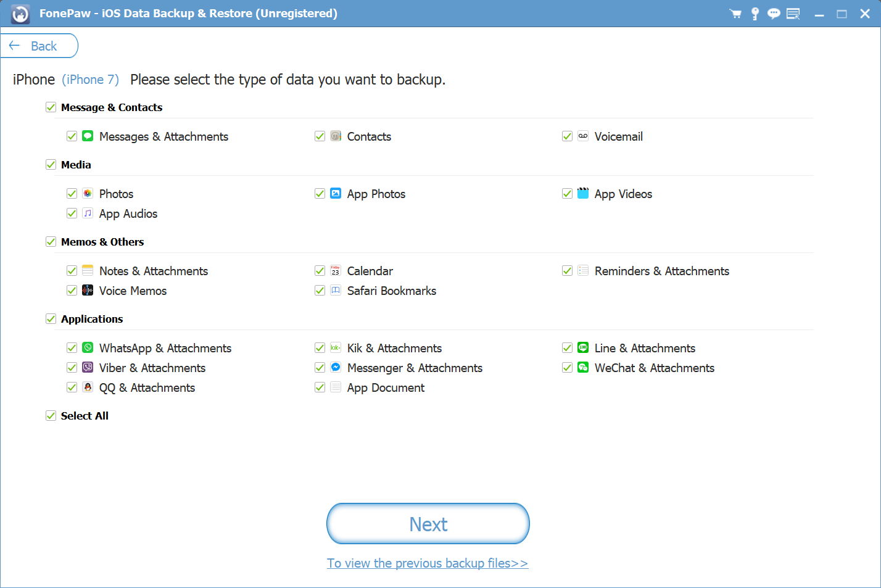Viewport: 881px width, 588px height.
Task: Open the previous backup files link
Action: coord(428,563)
